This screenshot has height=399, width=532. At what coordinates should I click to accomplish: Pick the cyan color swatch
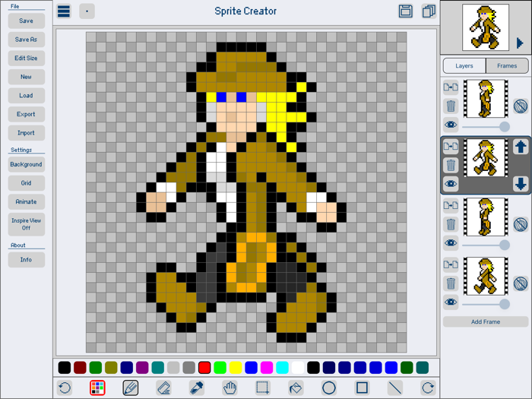(282, 367)
